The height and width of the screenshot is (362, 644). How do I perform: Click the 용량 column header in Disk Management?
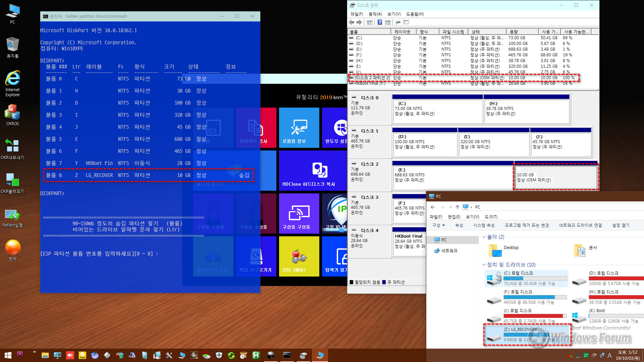(x=522, y=32)
